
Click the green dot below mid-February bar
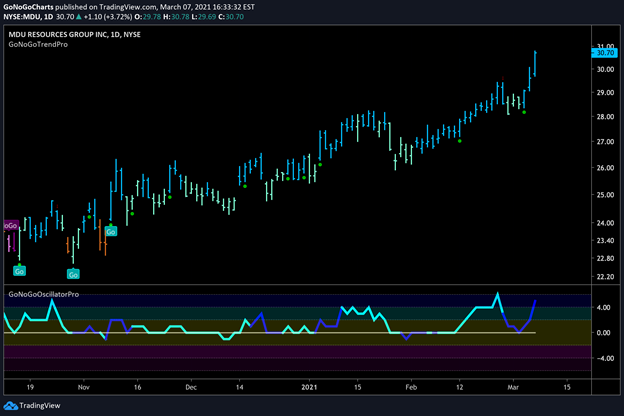(460, 141)
